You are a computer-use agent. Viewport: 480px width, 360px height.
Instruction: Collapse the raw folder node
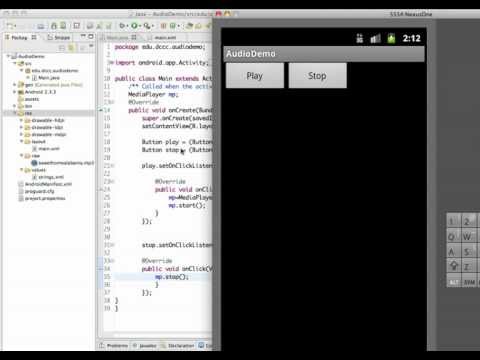click(21, 156)
